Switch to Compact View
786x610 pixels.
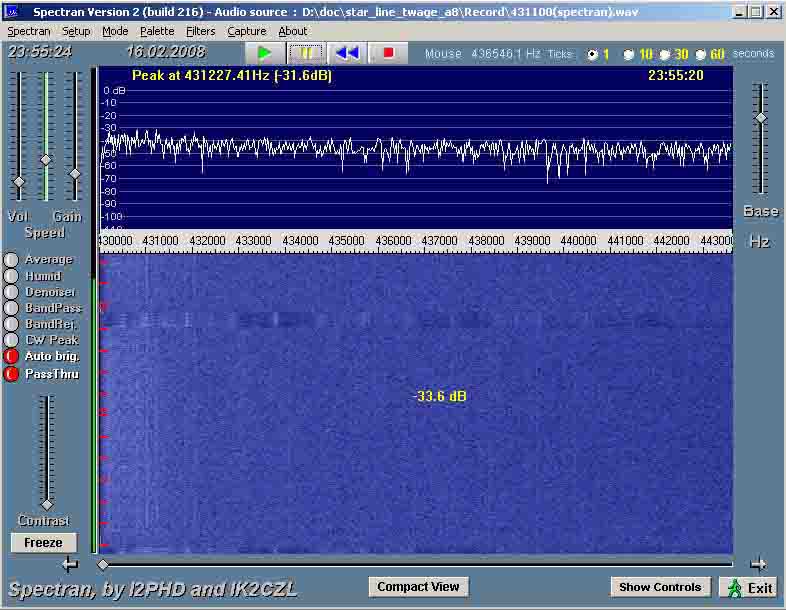click(x=418, y=587)
